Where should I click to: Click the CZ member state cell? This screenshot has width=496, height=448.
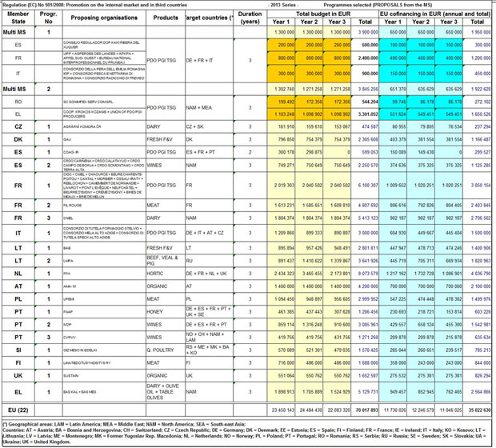coord(18,126)
